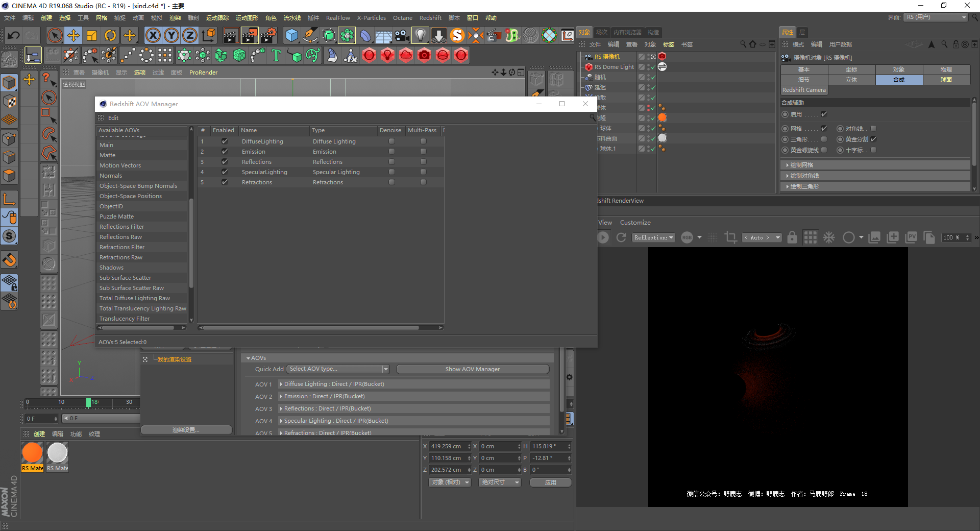Click the X position field 419.259 cm
The image size is (980, 531).
[x=450, y=446]
